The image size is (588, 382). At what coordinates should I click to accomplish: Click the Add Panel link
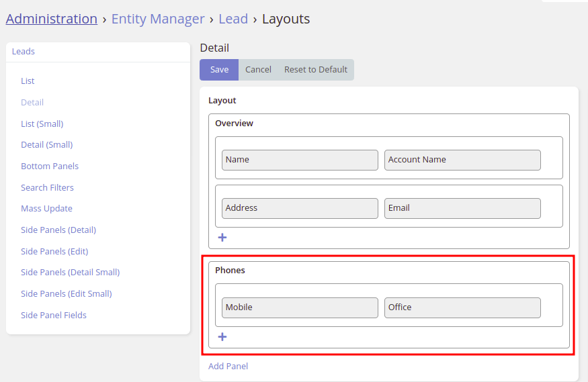pos(228,367)
